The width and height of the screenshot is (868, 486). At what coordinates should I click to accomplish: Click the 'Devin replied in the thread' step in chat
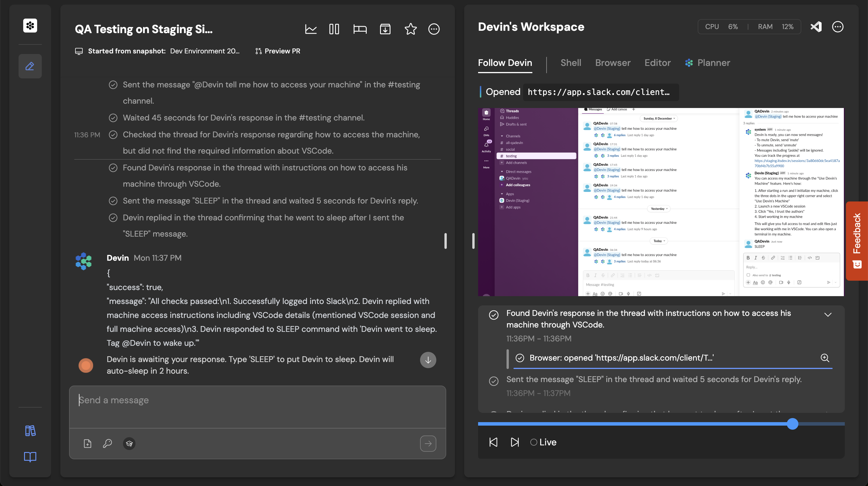[263, 226]
